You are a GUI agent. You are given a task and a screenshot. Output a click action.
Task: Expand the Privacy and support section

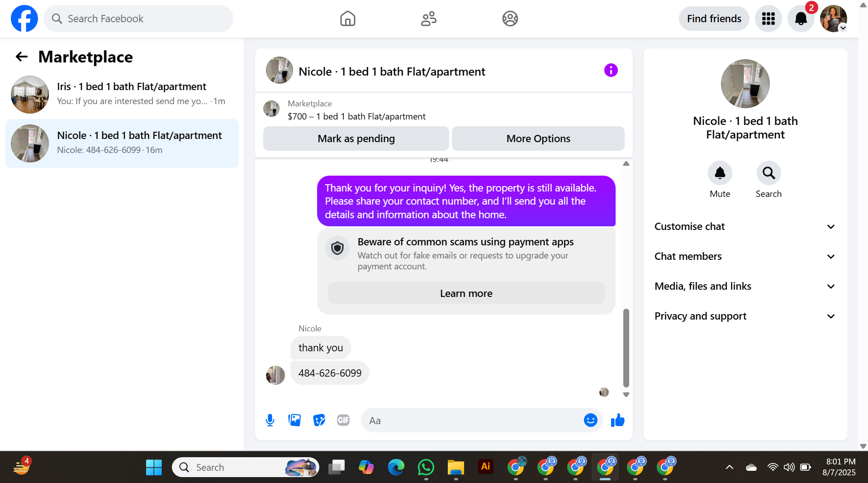pos(745,316)
